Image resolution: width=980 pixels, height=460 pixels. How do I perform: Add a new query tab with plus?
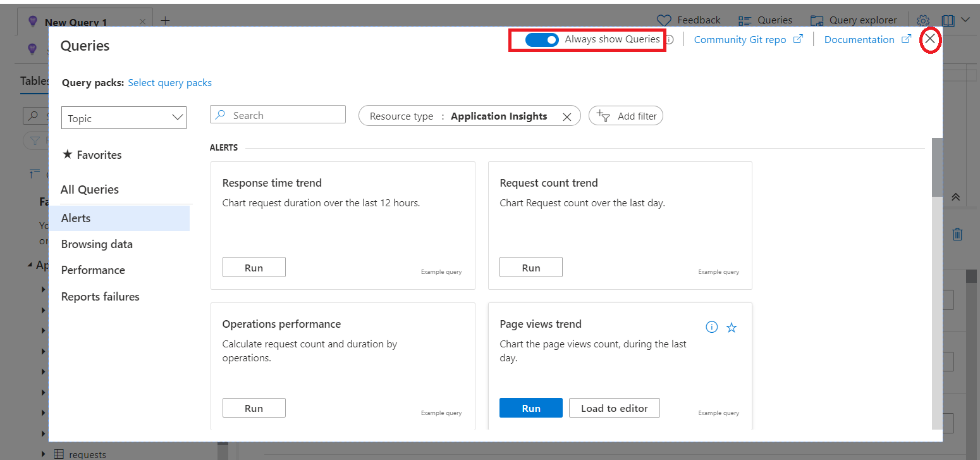pos(165,21)
